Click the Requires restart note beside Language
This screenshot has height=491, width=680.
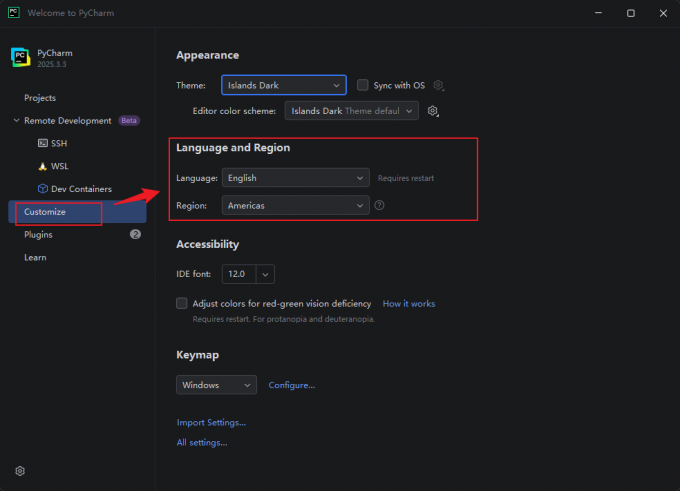[x=405, y=178]
